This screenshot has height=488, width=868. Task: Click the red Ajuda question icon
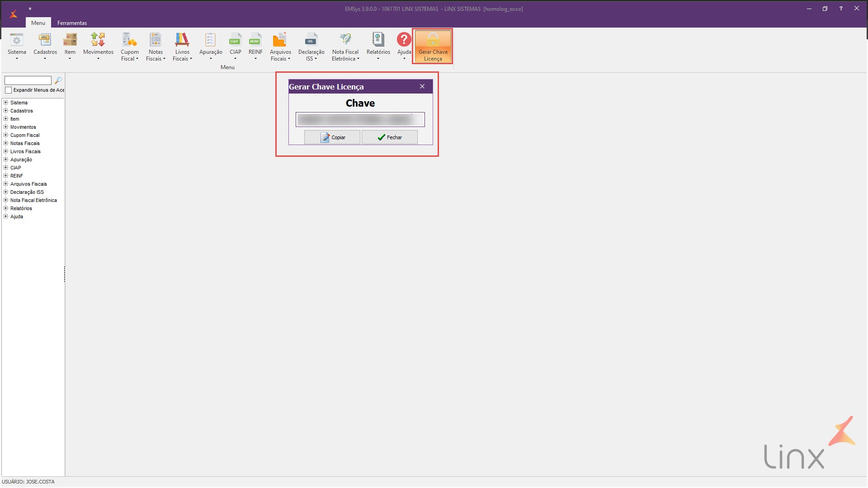[x=404, y=40]
